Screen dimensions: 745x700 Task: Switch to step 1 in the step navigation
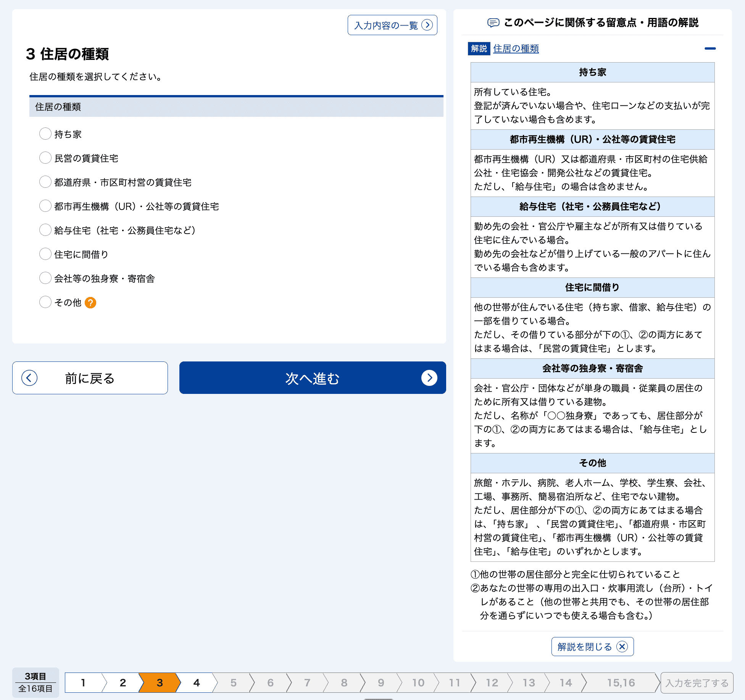pos(83,683)
